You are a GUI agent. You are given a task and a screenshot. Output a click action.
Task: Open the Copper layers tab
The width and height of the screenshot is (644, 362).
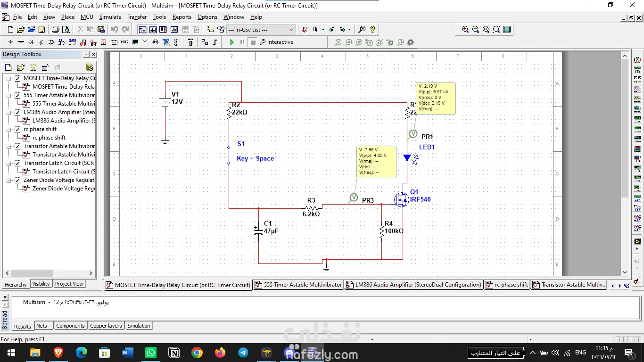click(106, 326)
